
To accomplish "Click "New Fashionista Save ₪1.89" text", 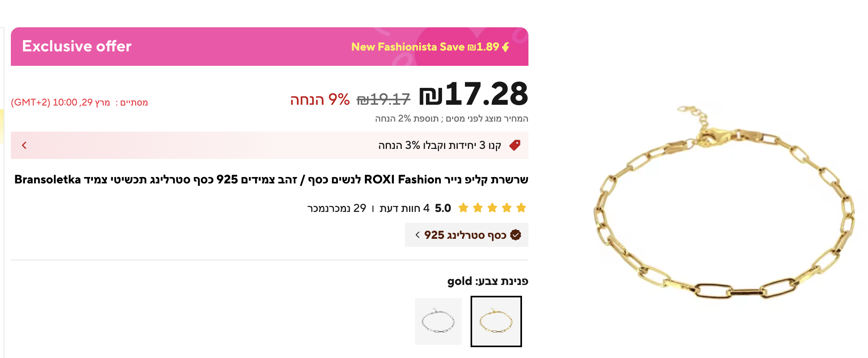I will [x=425, y=47].
